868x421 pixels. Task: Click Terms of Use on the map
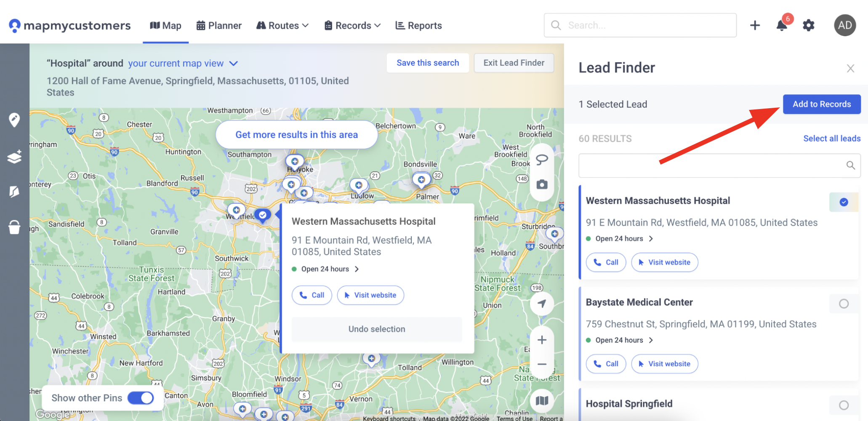[514, 418]
